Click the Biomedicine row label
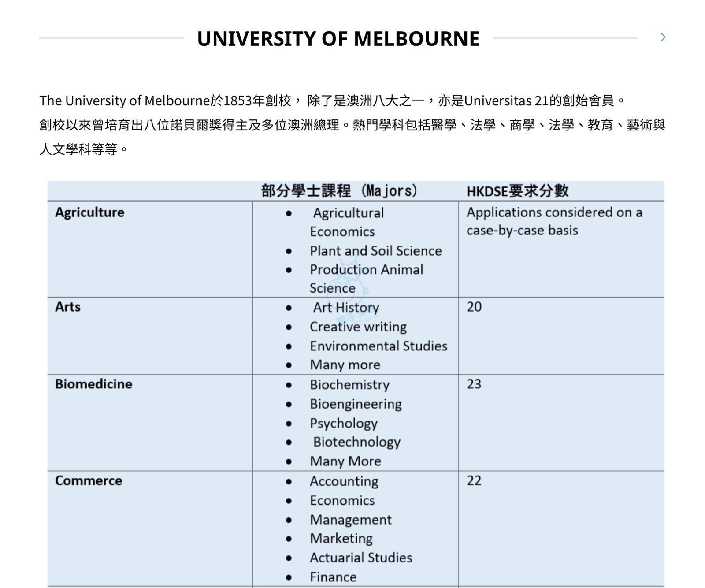Image resolution: width=705 pixels, height=588 pixels. point(93,384)
